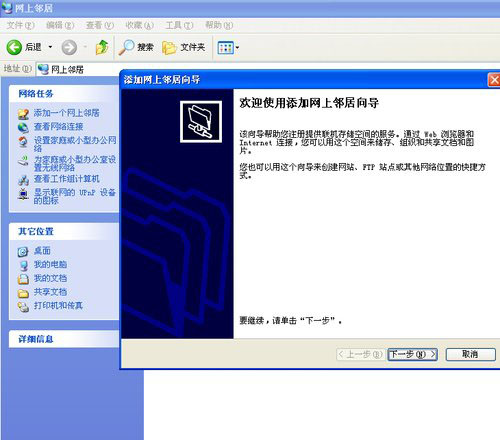Collapse the 详细信息 panel header

point(64,339)
